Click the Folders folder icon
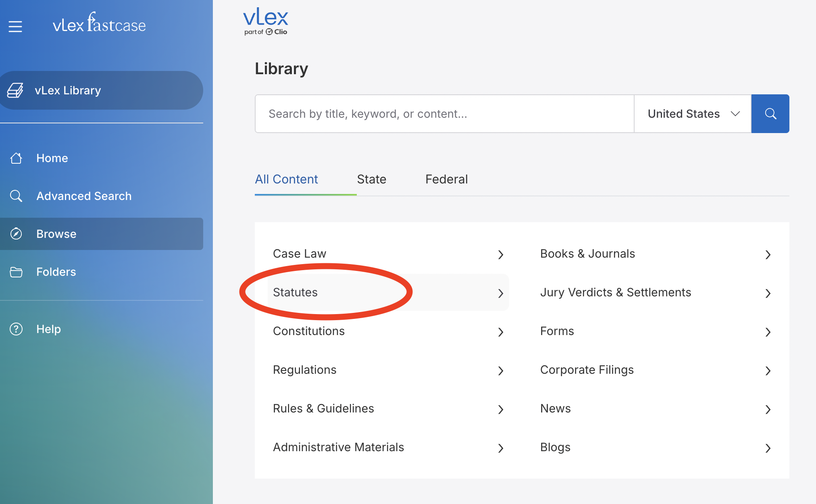 [16, 272]
